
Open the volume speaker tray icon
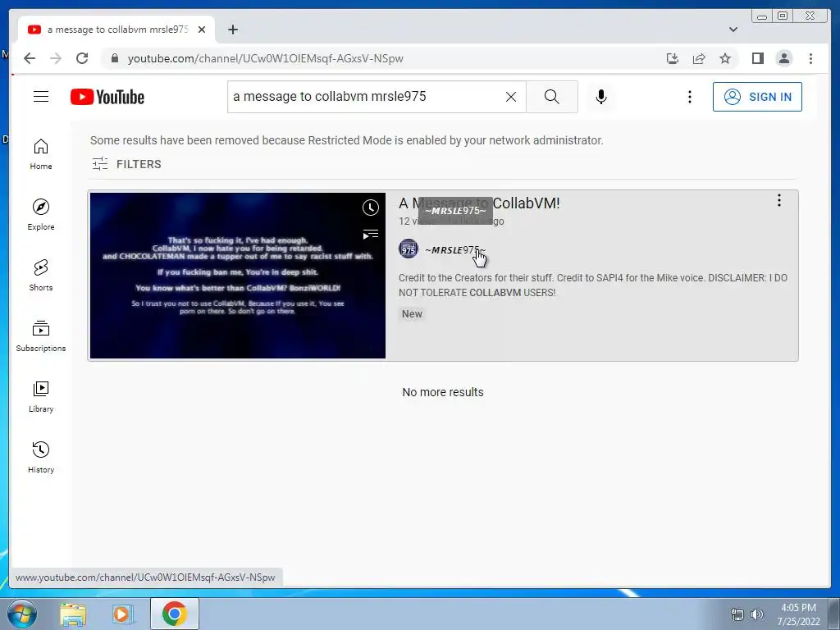[757, 614]
